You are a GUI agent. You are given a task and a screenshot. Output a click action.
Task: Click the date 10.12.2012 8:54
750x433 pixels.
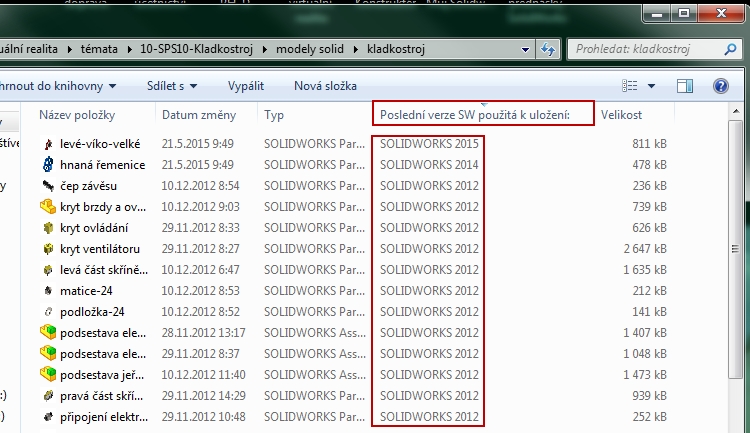click(200, 186)
